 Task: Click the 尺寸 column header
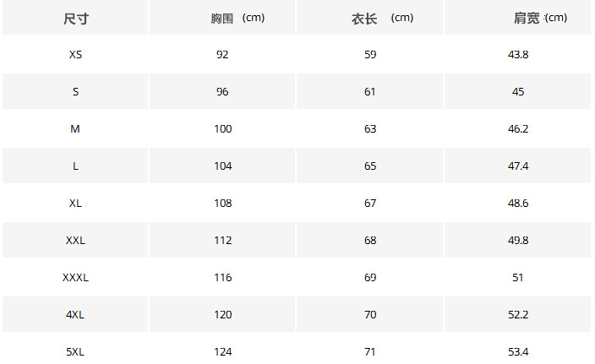[75, 19]
